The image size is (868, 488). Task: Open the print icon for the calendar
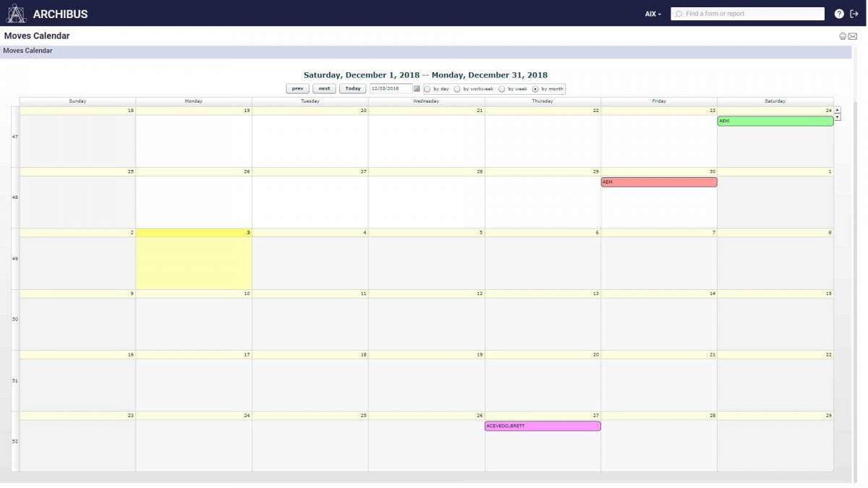point(843,35)
